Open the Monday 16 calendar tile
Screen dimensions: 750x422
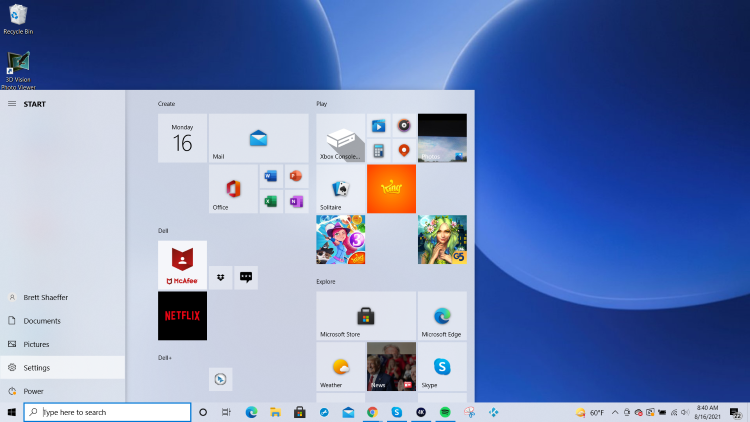click(182, 138)
